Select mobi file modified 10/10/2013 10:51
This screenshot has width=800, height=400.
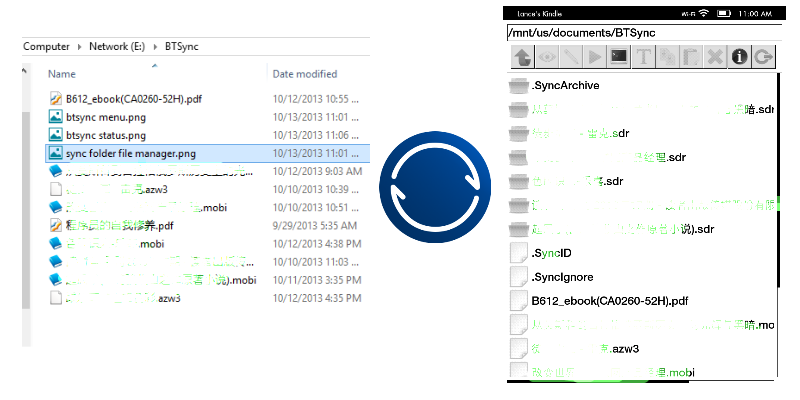146,208
